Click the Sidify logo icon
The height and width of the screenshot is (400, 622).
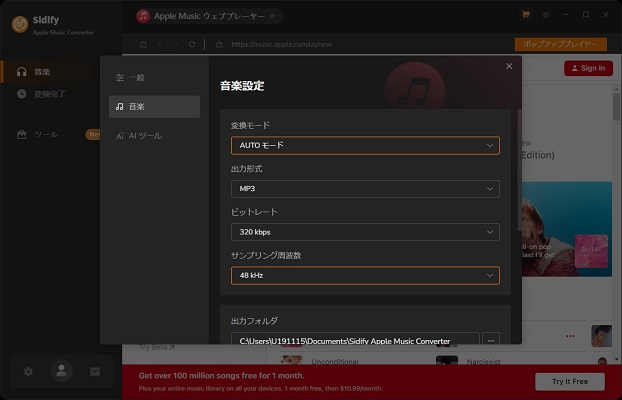pos(20,24)
